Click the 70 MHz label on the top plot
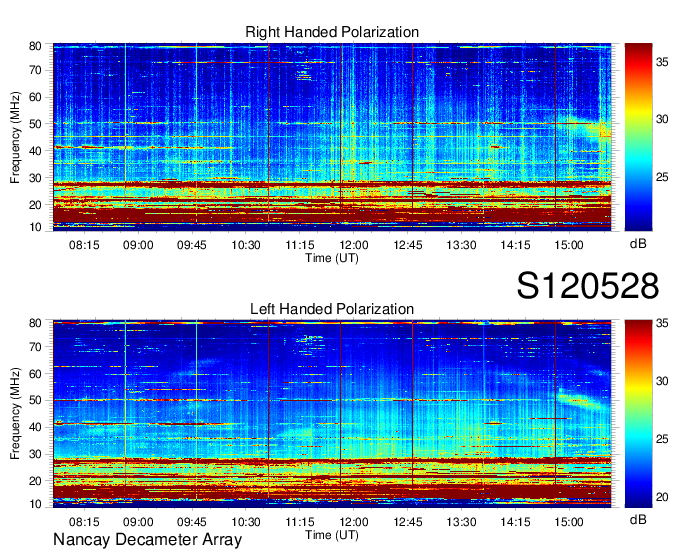This screenshot has width=680, height=552. (35, 70)
